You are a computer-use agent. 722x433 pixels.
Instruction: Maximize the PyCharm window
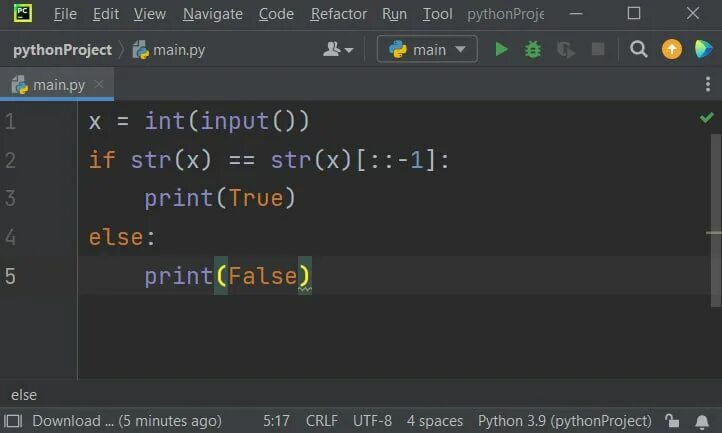pos(634,13)
